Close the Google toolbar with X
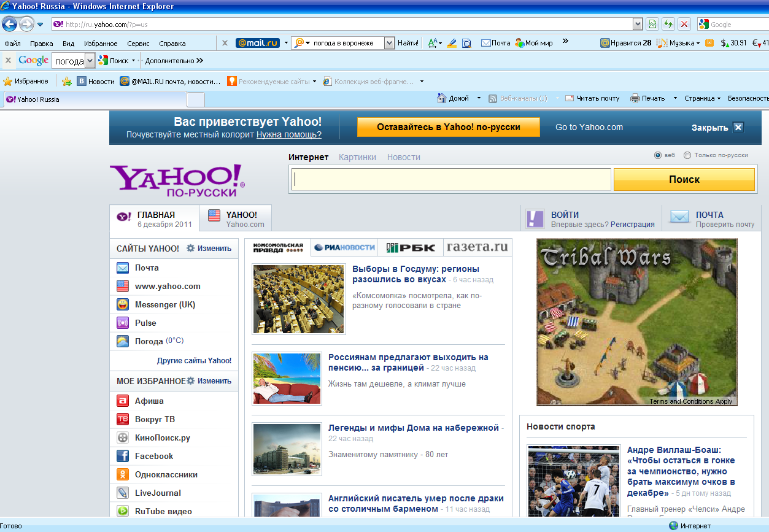This screenshot has height=532, width=769. [x=8, y=61]
